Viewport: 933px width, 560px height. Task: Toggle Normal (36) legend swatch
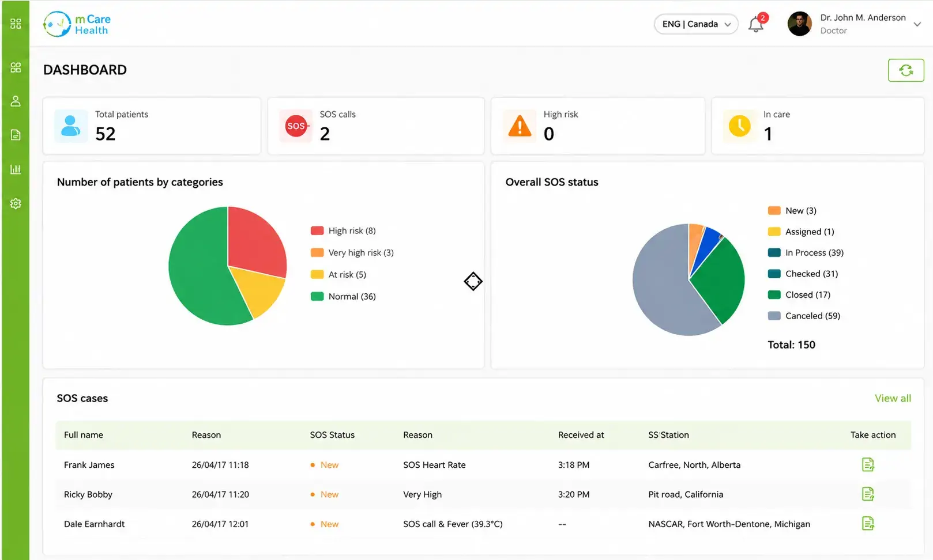317,296
